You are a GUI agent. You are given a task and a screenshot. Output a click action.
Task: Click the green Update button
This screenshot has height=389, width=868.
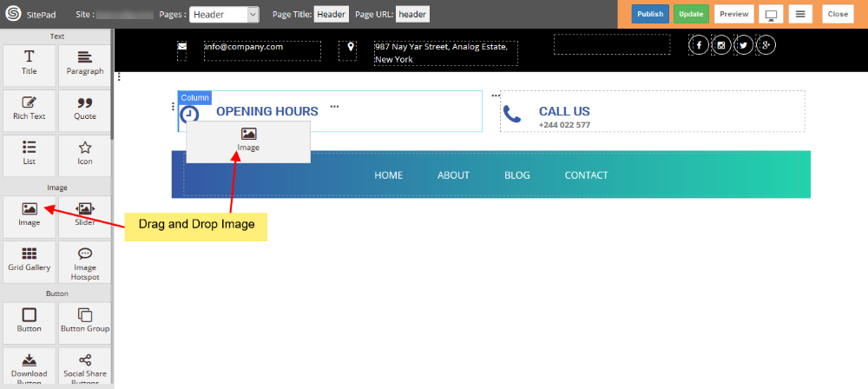click(691, 14)
